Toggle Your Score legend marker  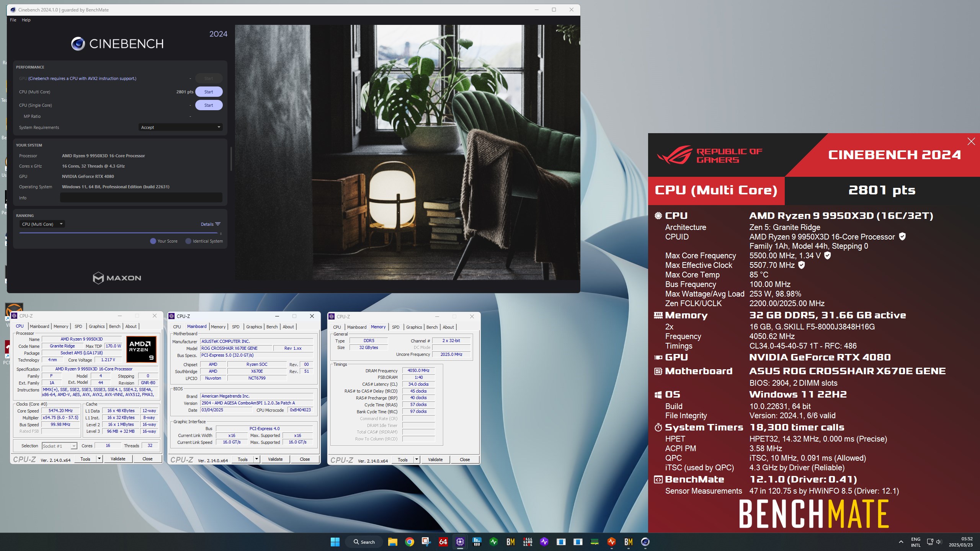(x=153, y=241)
